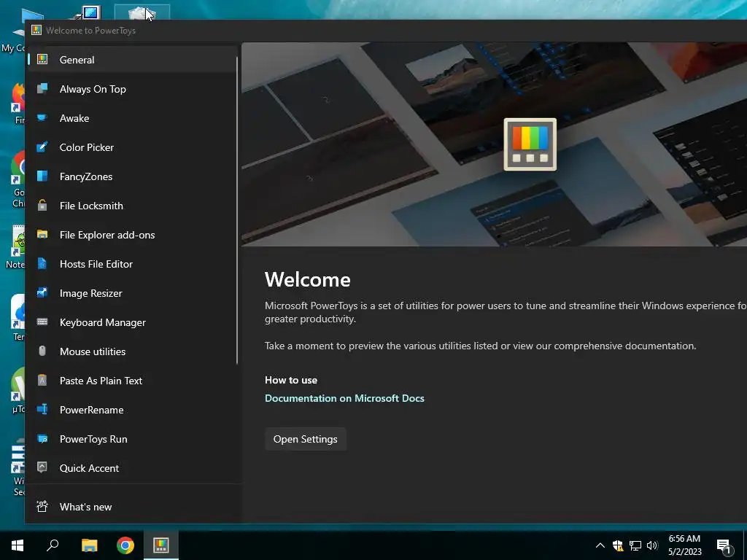The height and width of the screenshot is (560, 747).
Task: Click the sidebar vertical scrollbar
Action: click(x=237, y=211)
